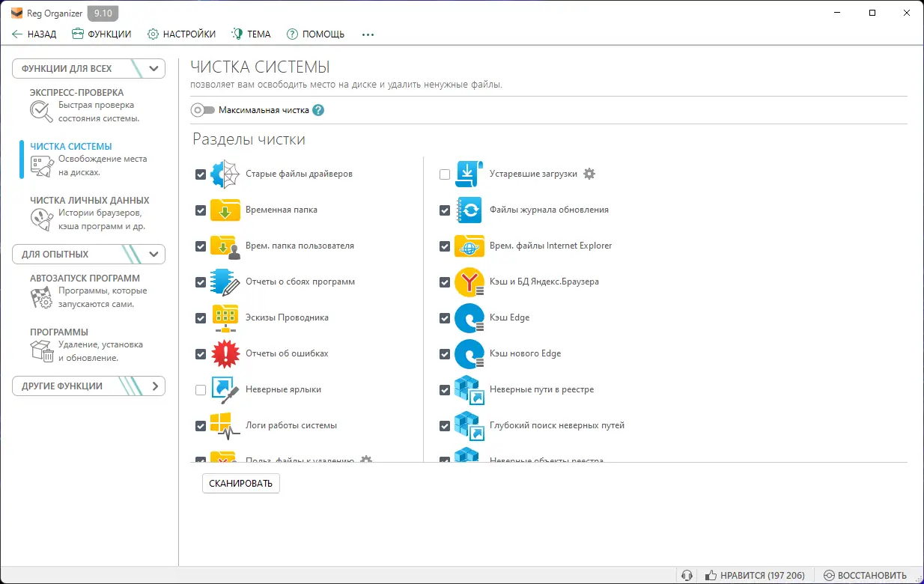
Task: Click the Восстановить button in status bar
Action: (x=865, y=576)
